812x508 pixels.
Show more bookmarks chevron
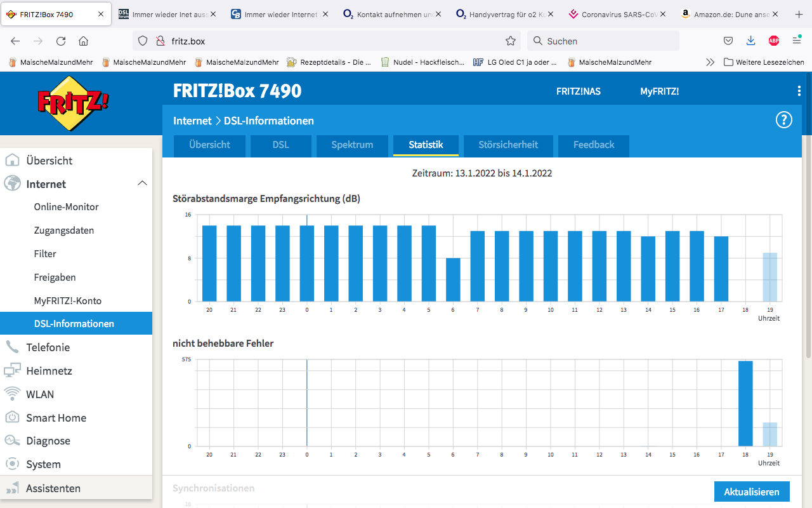pos(710,62)
